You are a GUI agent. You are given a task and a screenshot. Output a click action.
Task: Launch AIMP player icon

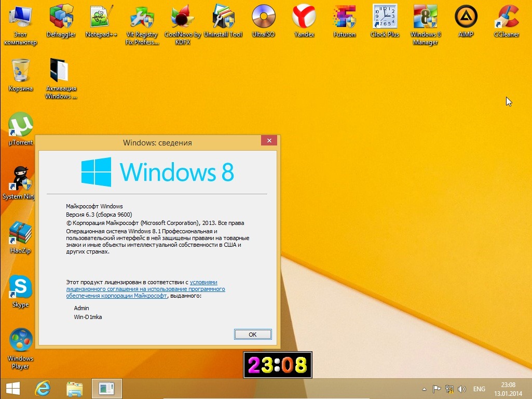[466, 20]
